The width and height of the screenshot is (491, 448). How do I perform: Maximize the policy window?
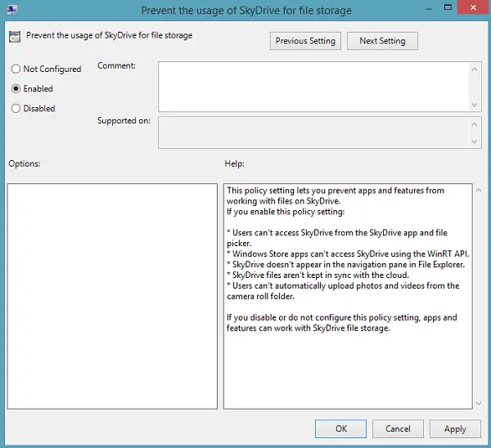[448, 7]
